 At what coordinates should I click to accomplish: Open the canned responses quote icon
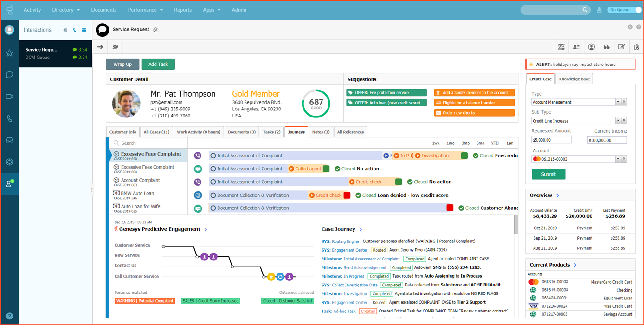[x=606, y=47]
